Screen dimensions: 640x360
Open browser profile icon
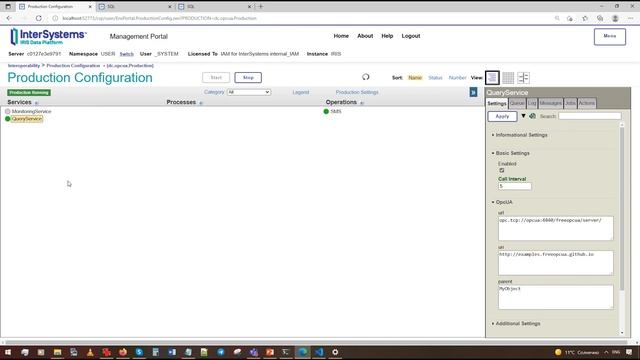[x=615, y=18]
